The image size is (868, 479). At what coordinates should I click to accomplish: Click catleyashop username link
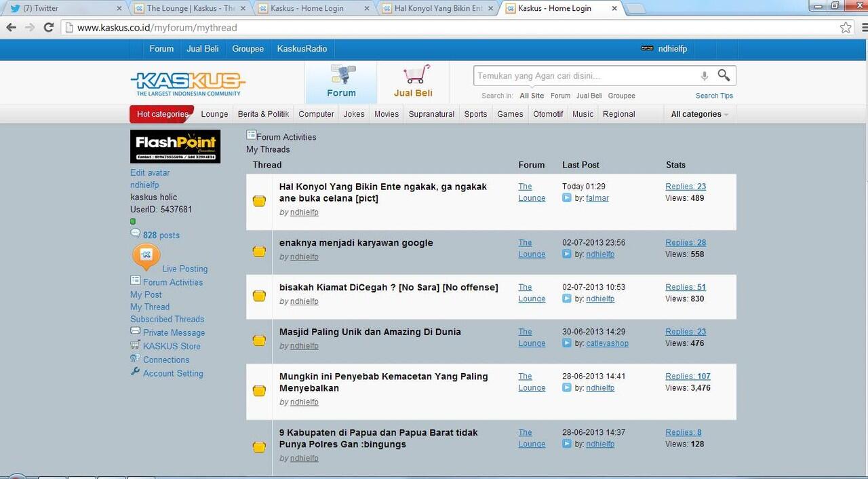coord(608,343)
